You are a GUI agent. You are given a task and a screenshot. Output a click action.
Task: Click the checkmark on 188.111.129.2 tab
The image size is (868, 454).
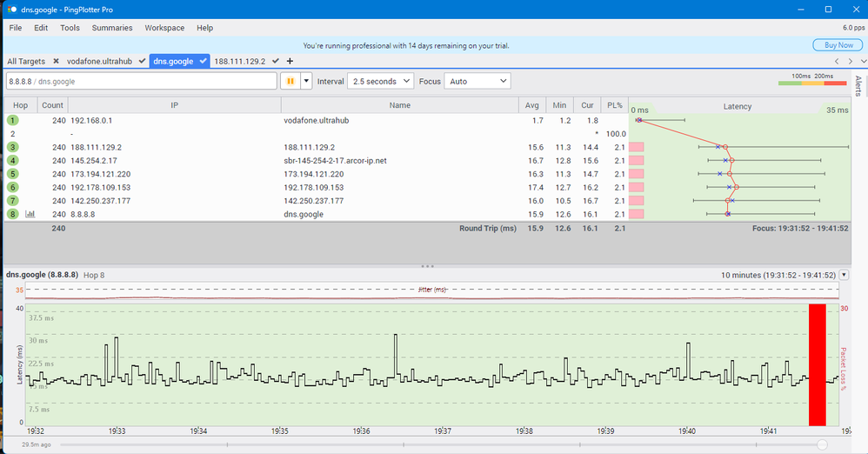[x=276, y=61]
